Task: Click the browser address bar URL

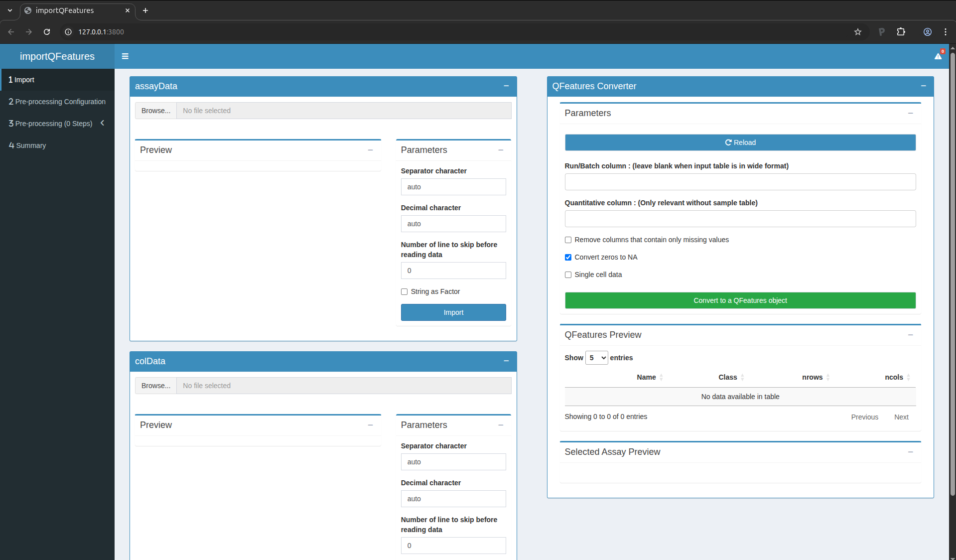Action: tap(101, 32)
